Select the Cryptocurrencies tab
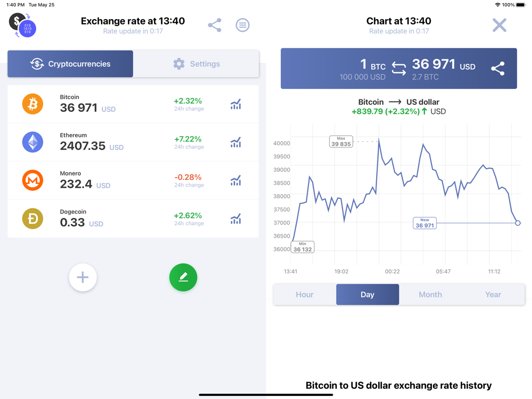The image size is (532, 399). click(70, 64)
